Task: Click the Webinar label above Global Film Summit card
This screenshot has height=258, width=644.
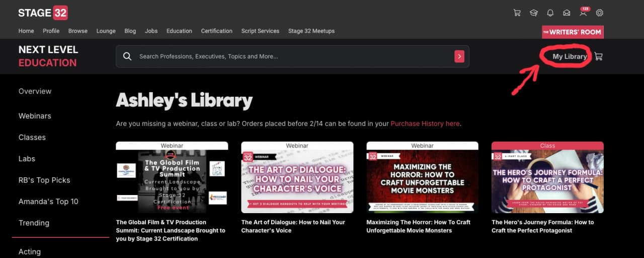Action: coord(172,146)
